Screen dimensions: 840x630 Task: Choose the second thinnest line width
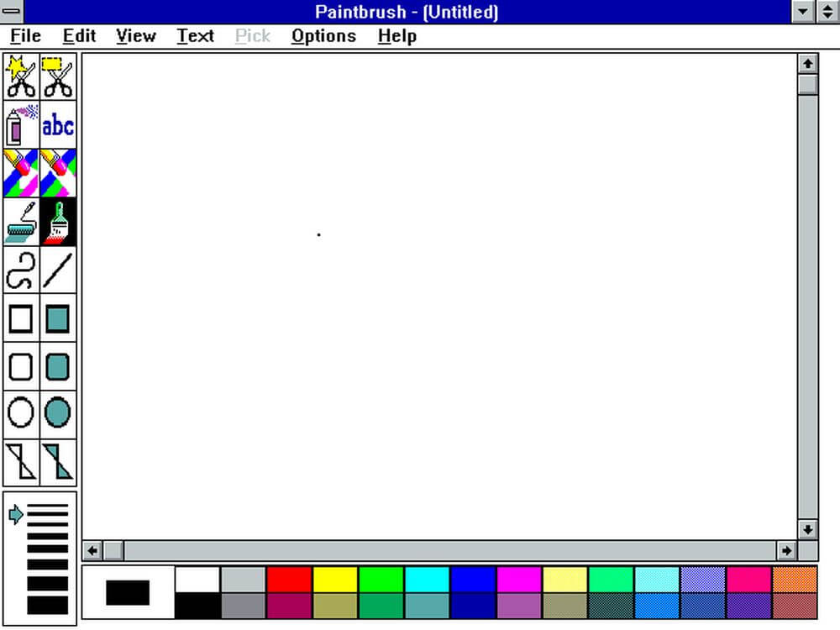(x=48, y=522)
